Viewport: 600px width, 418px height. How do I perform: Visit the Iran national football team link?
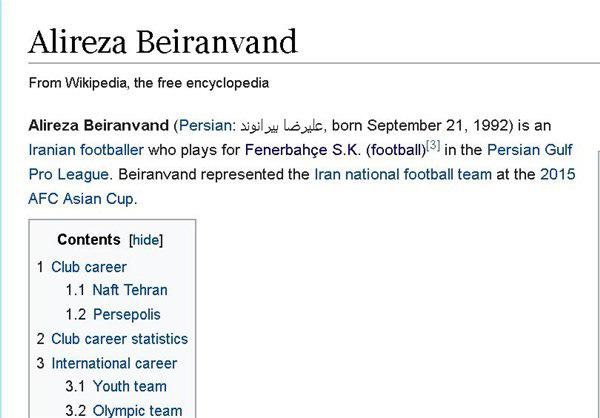coord(402,174)
